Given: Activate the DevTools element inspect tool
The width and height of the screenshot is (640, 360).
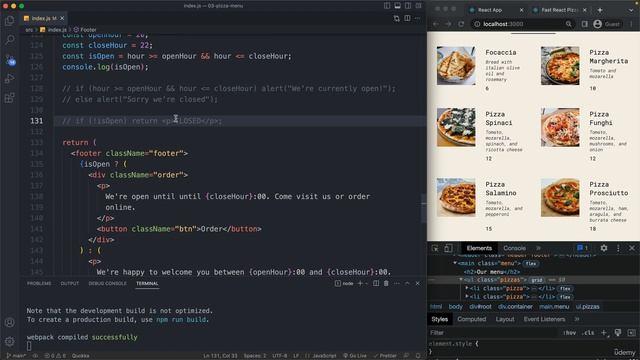Looking at the screenshot, I should tap(435, 248).
